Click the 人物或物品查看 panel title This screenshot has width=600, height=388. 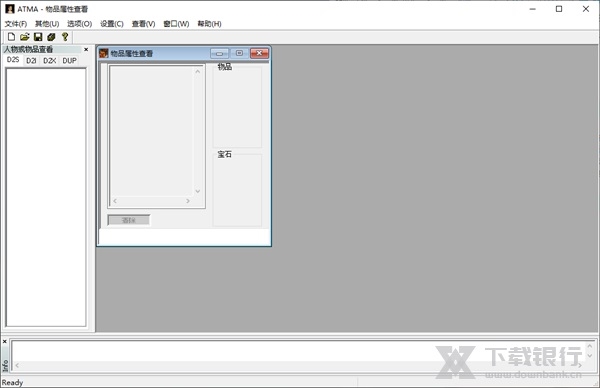(x=28, y=49)
